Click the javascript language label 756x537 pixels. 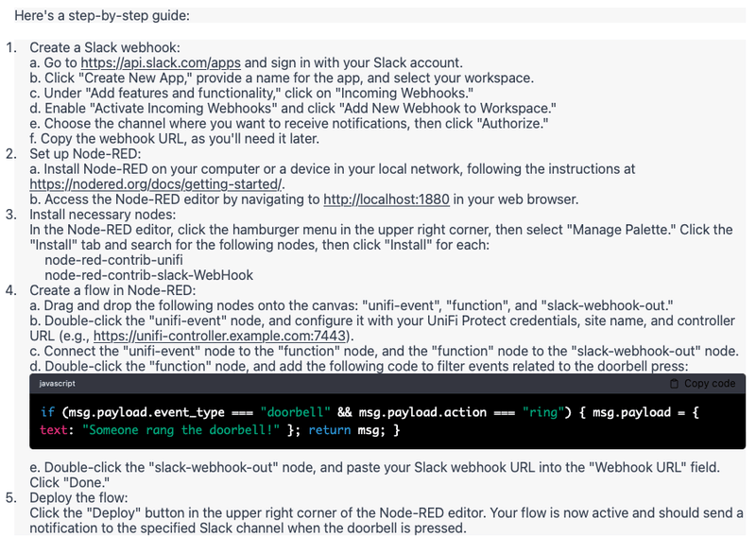(58, 384)
